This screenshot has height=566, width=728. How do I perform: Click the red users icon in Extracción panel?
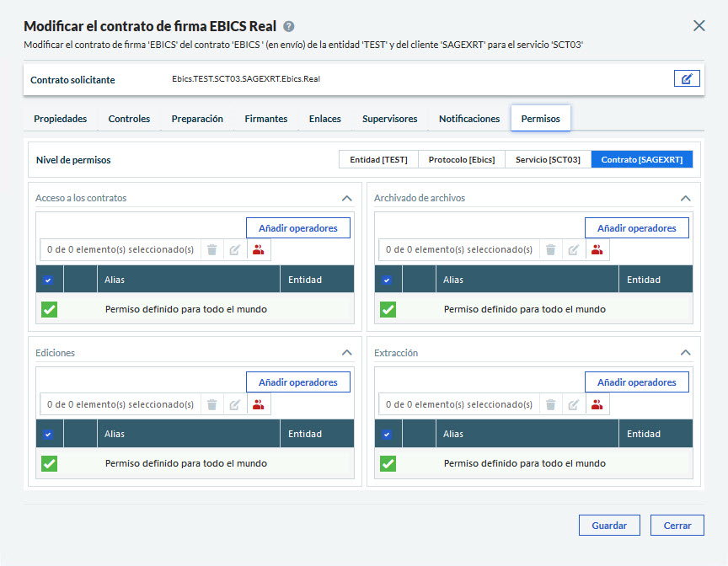pyautogui.click(x=597, y=404)
